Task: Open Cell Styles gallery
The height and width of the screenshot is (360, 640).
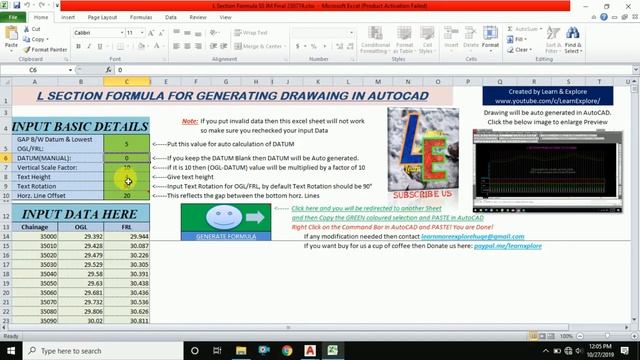Action: click(427, 40)
